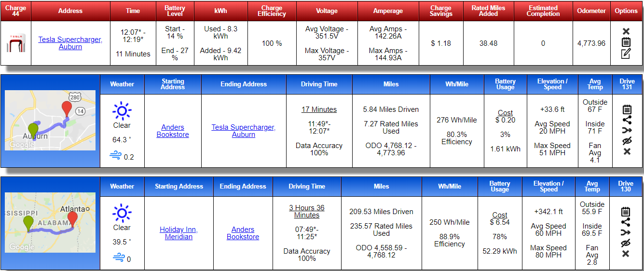Open notes clipboard icon for Drive 131
Viewport: 644px width, 271px height.
pos(627,109)
